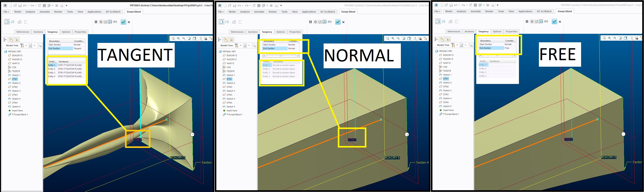Image resolution: width=644 pixels, height=192 pixels.
Task: Click the glasses feature preview icon
Action: click(115, 22)
